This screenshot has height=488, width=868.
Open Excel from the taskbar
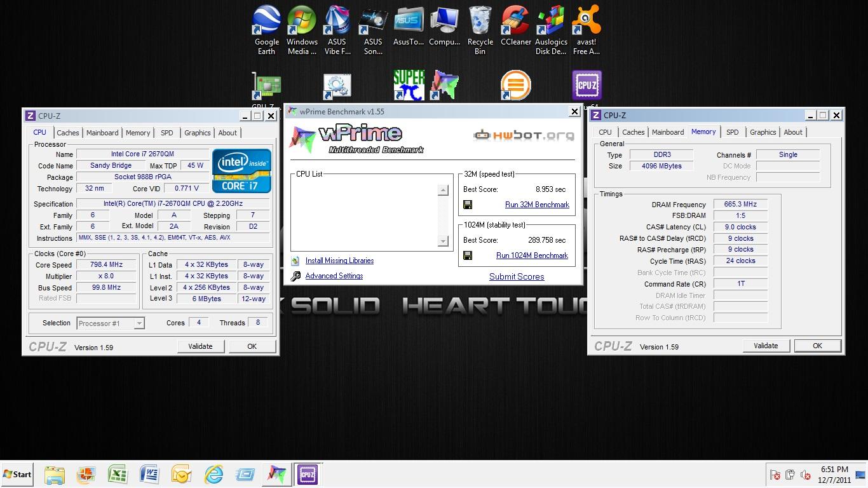[118, 475]
